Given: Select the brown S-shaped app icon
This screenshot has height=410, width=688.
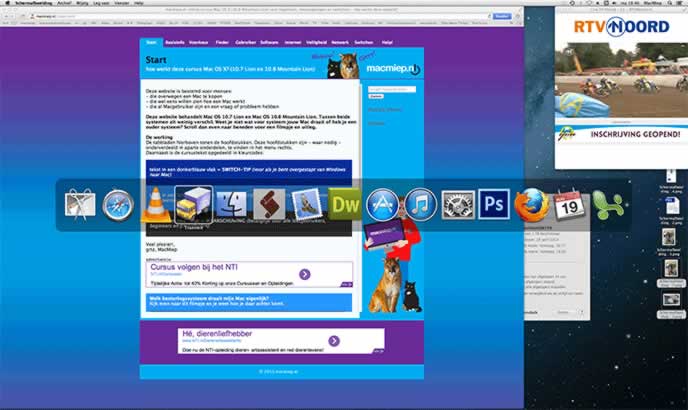Looking at the screenshot, I should pos(269,205).
